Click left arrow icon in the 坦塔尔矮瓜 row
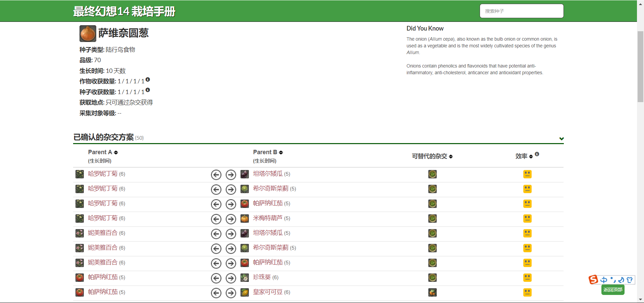Screen dimensions: 644x303 (x=216, y=175)
